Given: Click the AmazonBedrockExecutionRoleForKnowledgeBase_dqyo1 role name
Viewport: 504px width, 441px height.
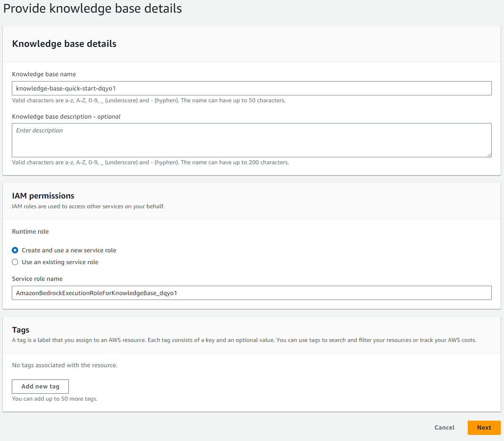Looking at the screenshot, I should 97,293.
